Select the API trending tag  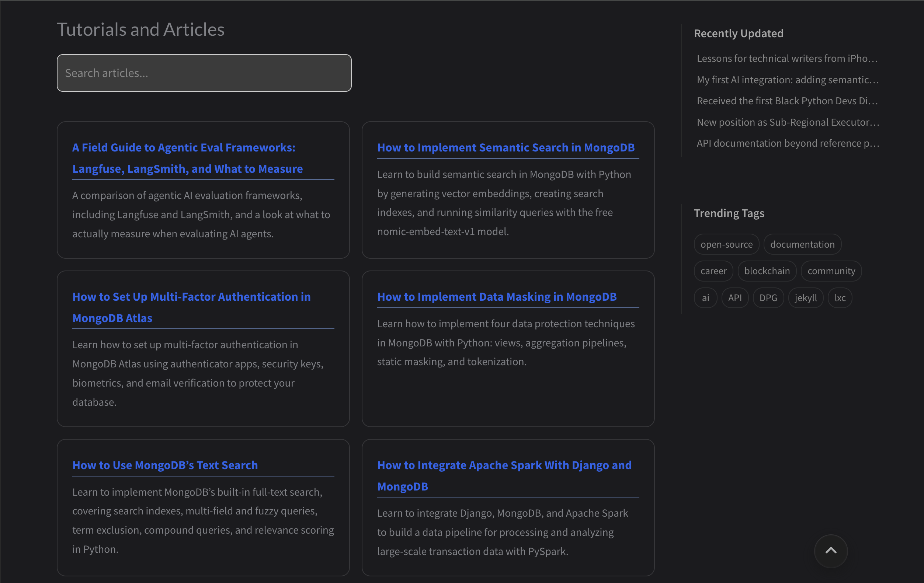pyautogui.click(x=735, y=298)
